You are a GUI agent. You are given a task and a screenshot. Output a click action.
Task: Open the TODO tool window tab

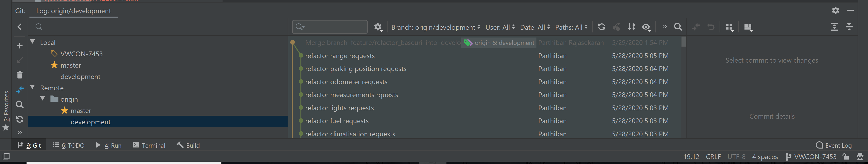click(x=69, y=145)
